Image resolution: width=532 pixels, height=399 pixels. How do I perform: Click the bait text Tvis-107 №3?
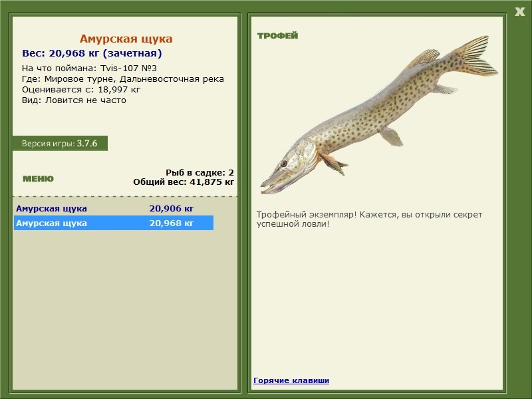pos(128,68)
